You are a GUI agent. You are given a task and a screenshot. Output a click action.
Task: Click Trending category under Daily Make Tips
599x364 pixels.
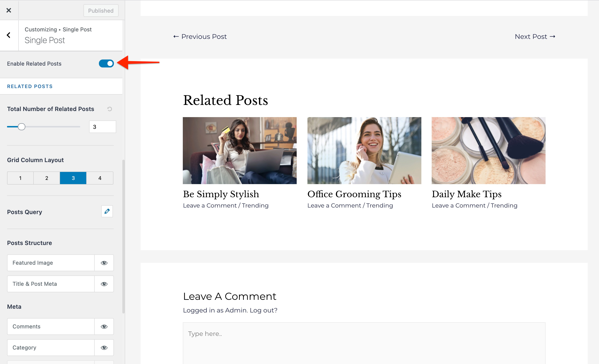504,205
